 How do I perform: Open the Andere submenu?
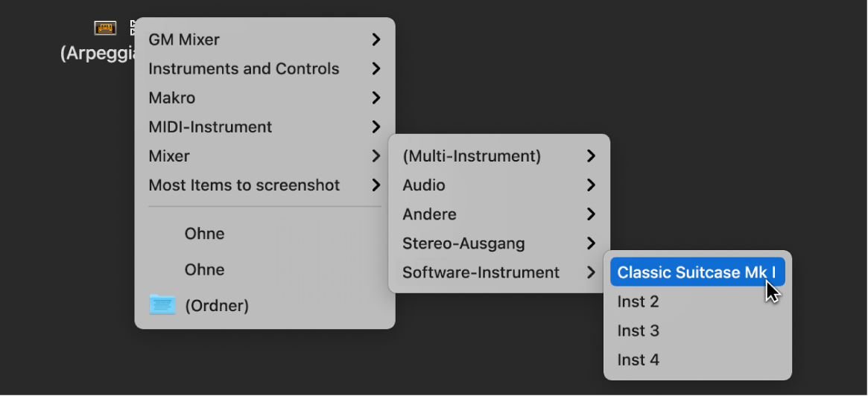click(429, 214)
